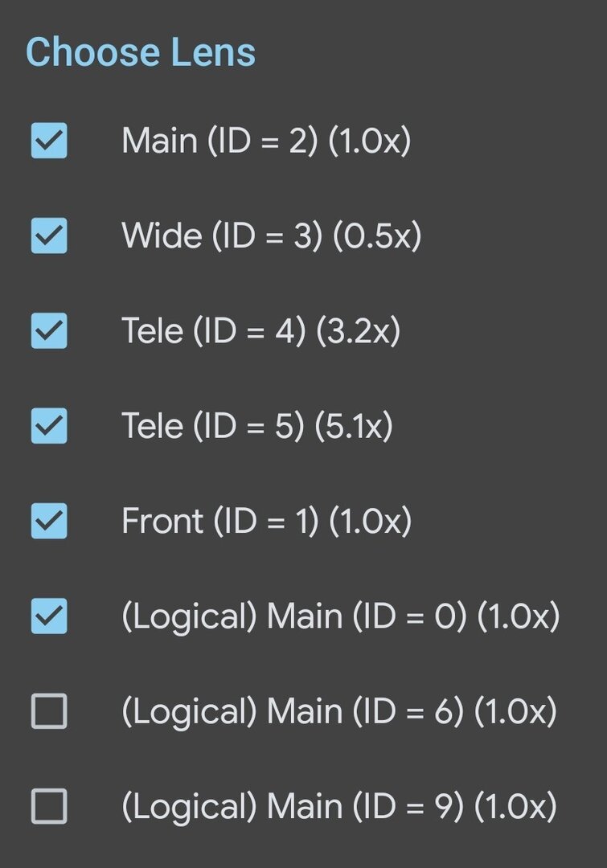
Task: Deselect the Tele (ID = 5) lens checkbox
Action: pyautogui.click(x=49, y=426)
